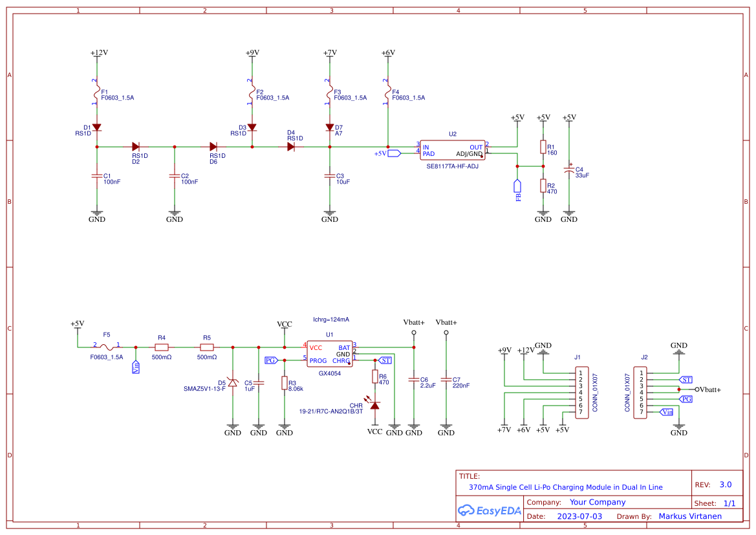Click diode D4 RS1D symbol
756x535 pixels.
click(292, 147)
